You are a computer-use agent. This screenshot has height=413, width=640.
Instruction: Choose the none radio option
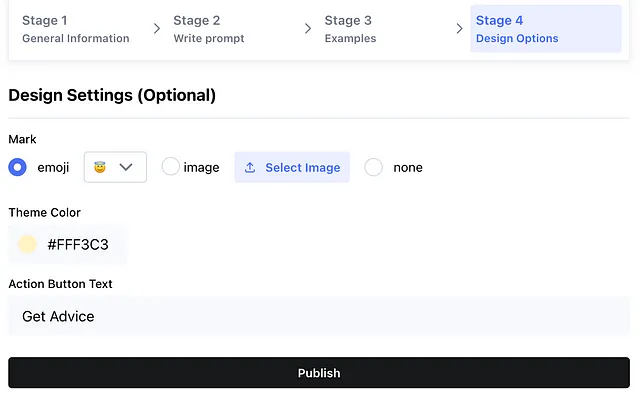tap(373, 167)
